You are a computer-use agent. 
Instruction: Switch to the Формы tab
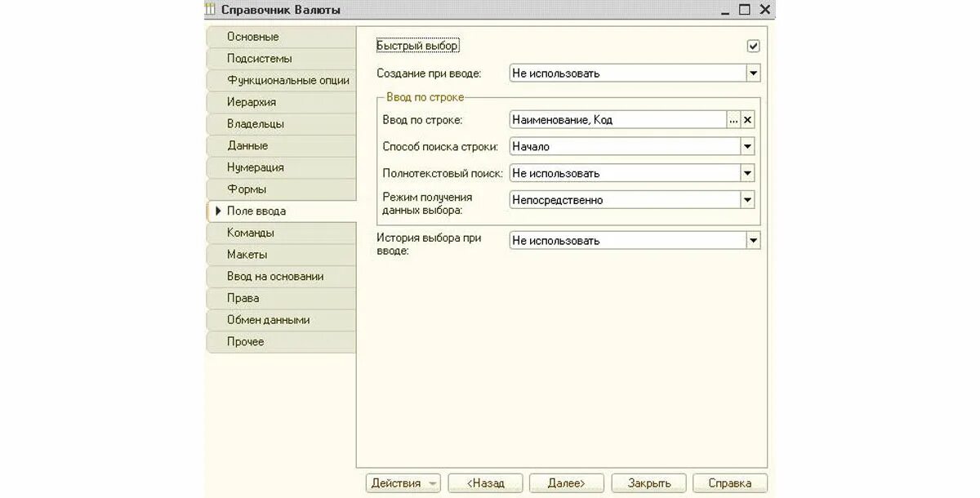pyautogui.click(x=282, y=189)
